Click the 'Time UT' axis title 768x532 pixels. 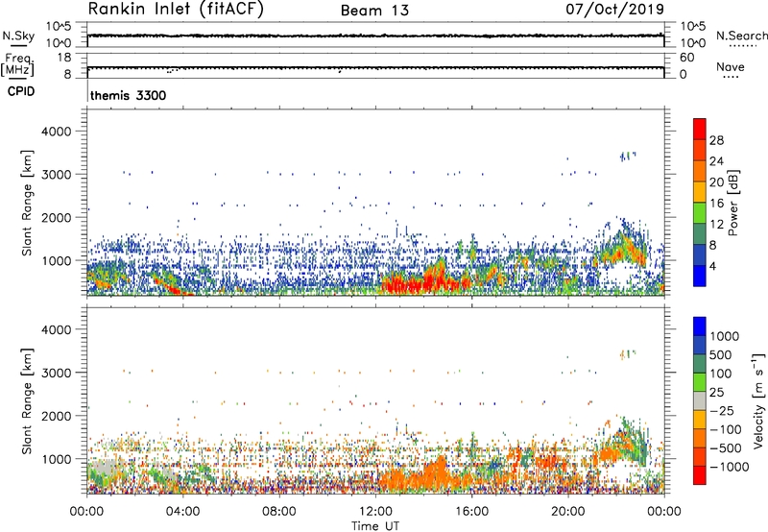[x=375, y=526]
